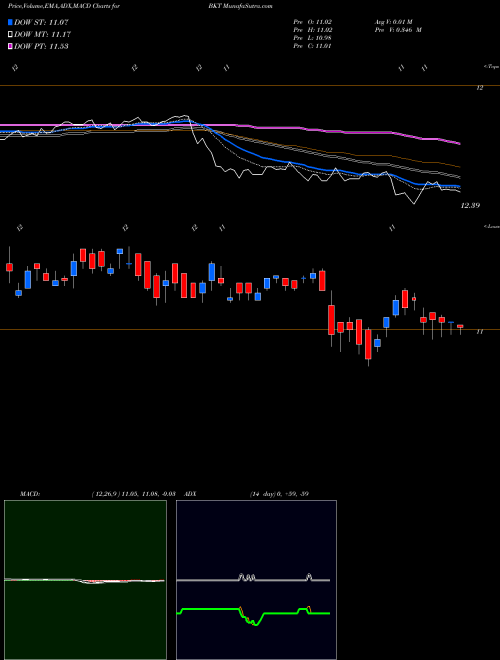Click the '12.39' value beside EMA lines
Screen dimensions: 500x660
click(470, 205)
